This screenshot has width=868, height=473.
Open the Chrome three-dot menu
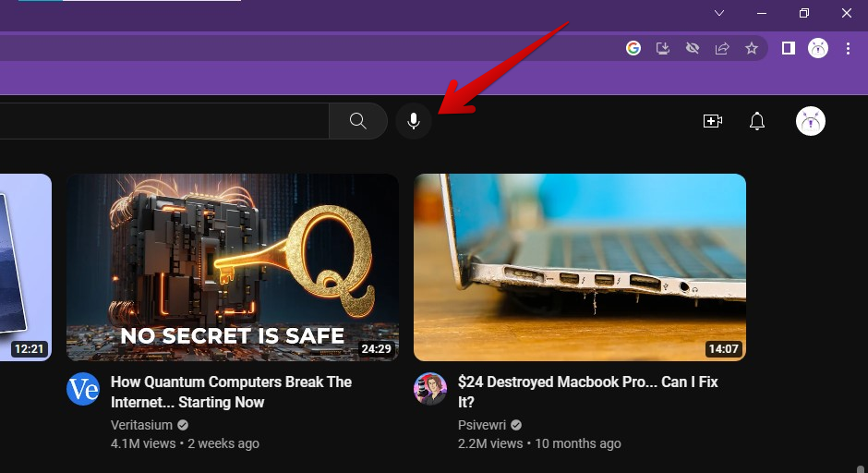(848, 48)
